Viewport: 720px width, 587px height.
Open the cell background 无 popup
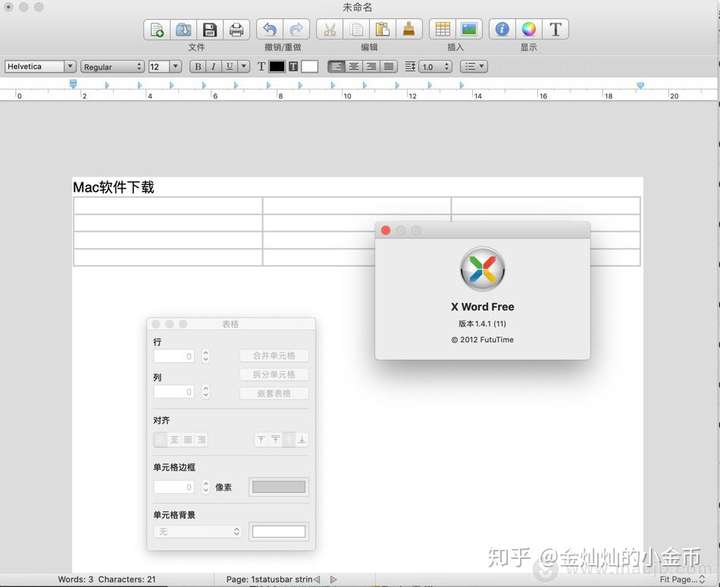[197, 531]
